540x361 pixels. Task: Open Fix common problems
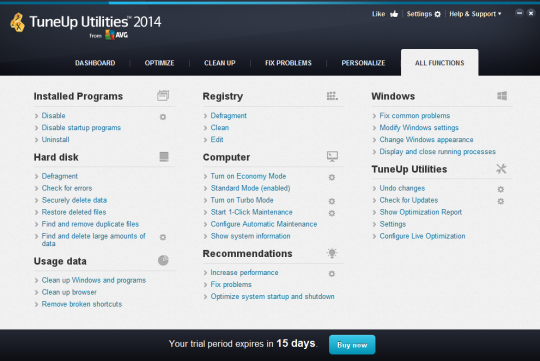(x=415, y=116)
